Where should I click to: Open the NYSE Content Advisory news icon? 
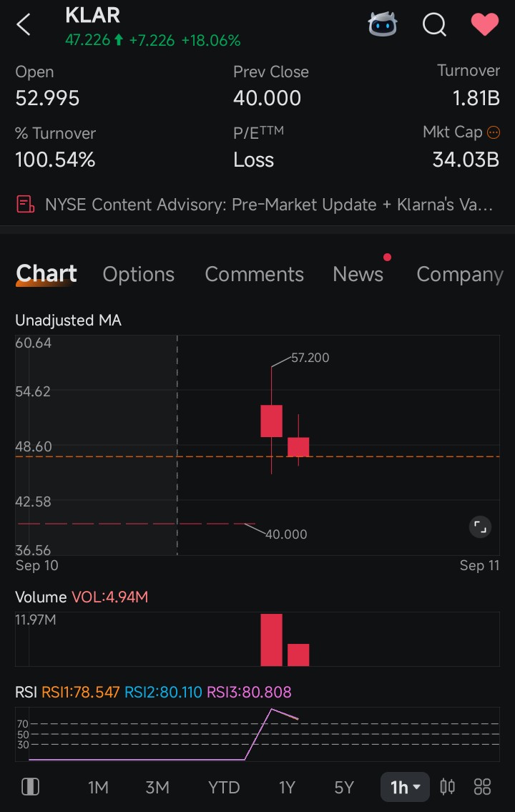25,205
